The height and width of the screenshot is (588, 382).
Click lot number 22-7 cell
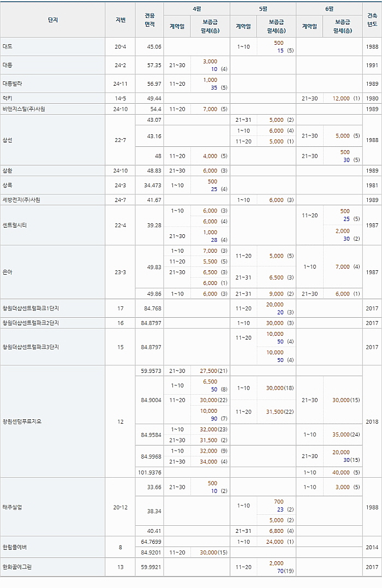(121, 140)
